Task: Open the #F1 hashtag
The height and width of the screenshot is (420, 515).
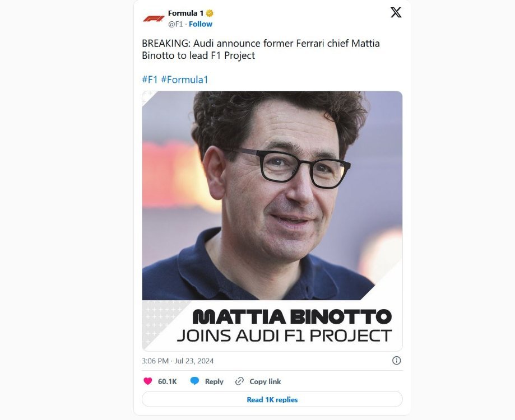Action: pyautogui.click(x=150, y=80)
